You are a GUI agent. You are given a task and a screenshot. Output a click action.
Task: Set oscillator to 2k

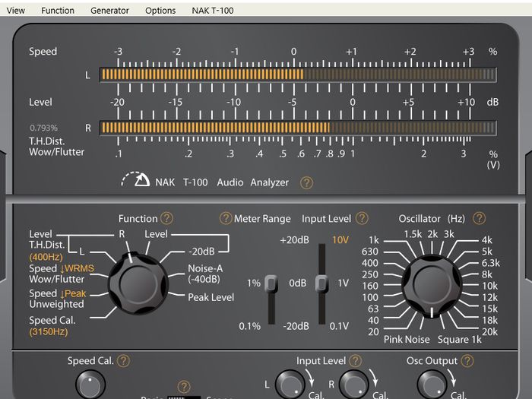coord(432,234)
